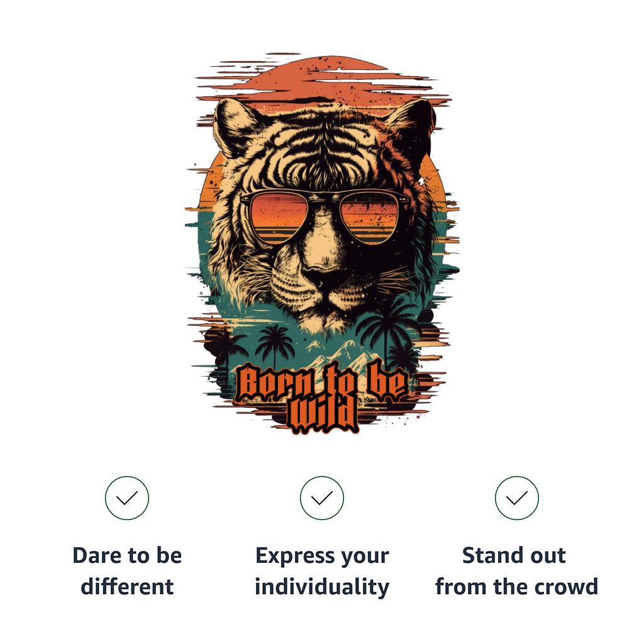Screen dimensions: 644x644
Task: Click the checkmark icon above 'Dare to be different'
Action: [127, 498]
